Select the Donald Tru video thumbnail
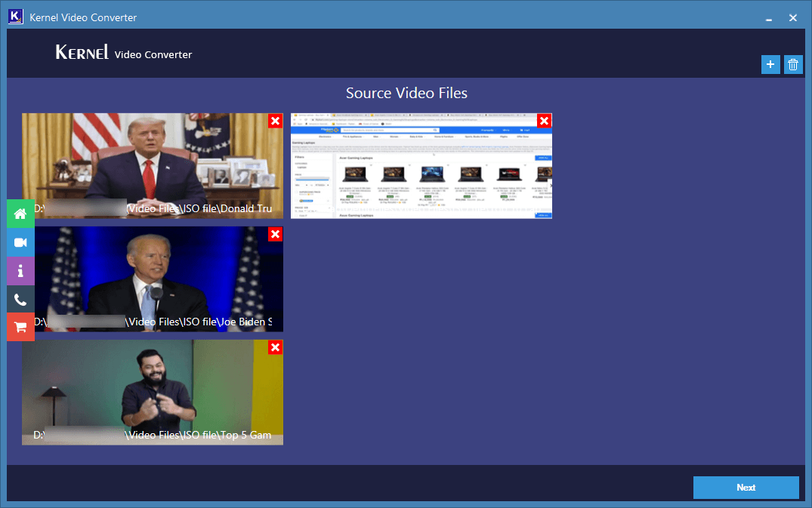The width and height of the screenshot is (812, 508). click(x=153, y=165)
